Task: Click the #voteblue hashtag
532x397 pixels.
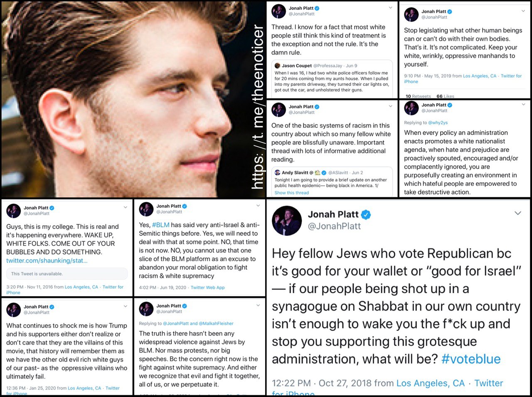Action: click(471, 359)
